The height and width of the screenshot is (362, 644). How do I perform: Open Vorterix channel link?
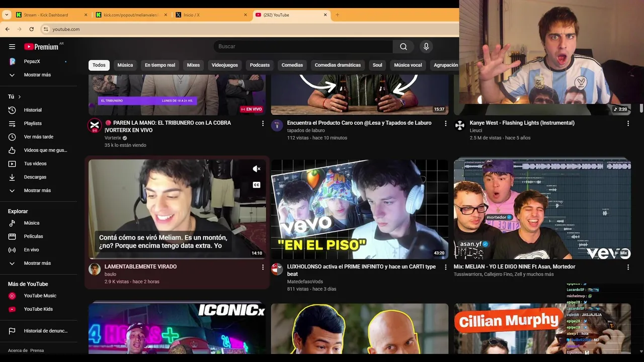pos(113,138)
